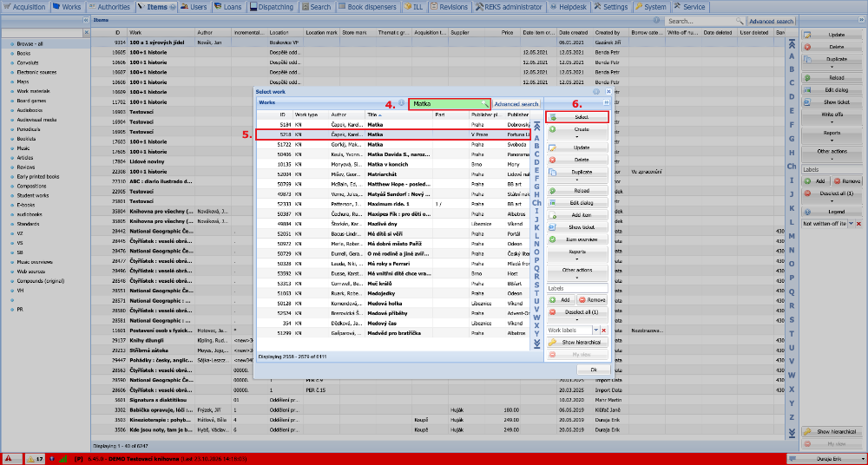868x465 pixels.
Task: Click green signal bars icon in status bar
Action: point(63,459)
